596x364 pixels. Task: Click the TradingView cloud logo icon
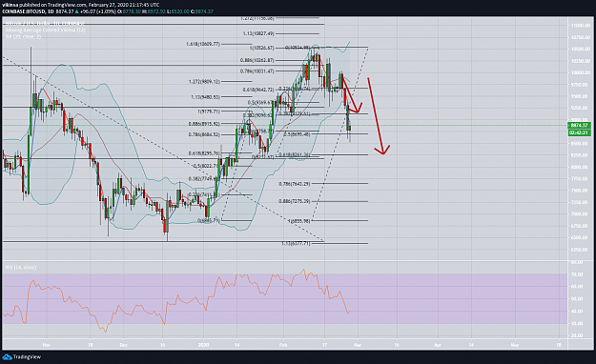coord(7,356)
